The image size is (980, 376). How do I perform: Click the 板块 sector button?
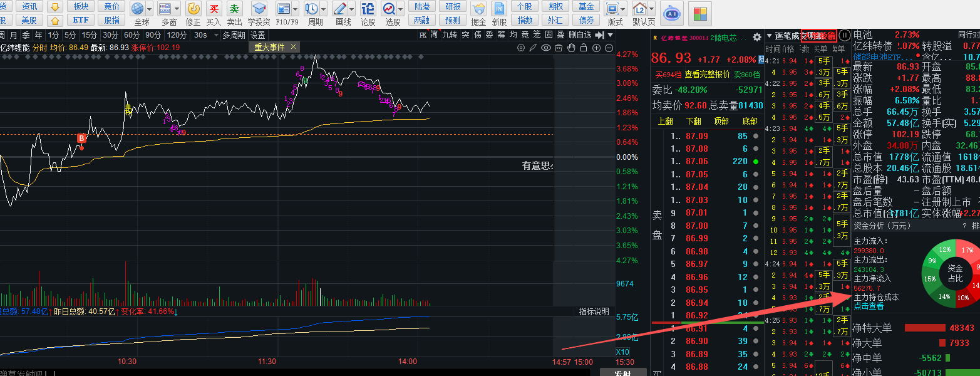[x=81, y=6]
